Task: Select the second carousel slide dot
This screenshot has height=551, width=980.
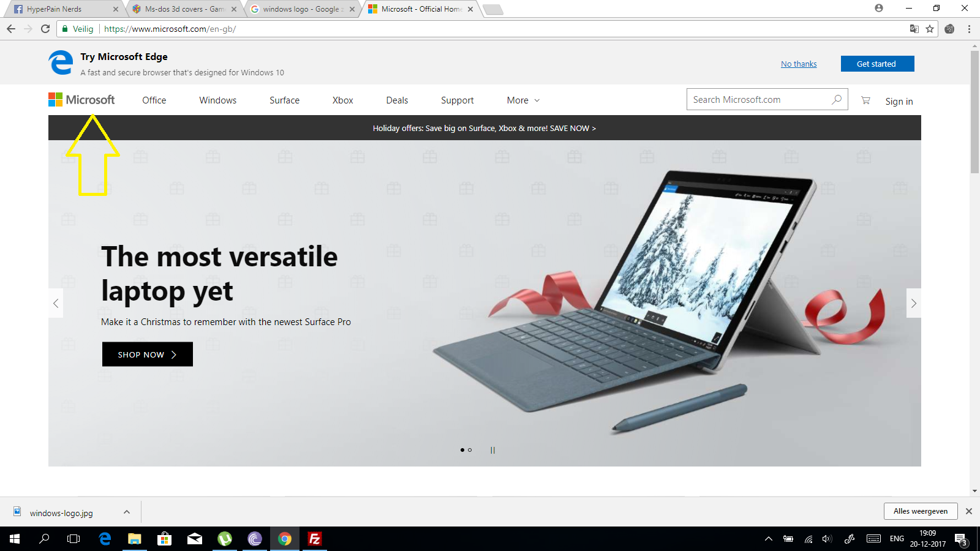Action: [x=470, y=450]
